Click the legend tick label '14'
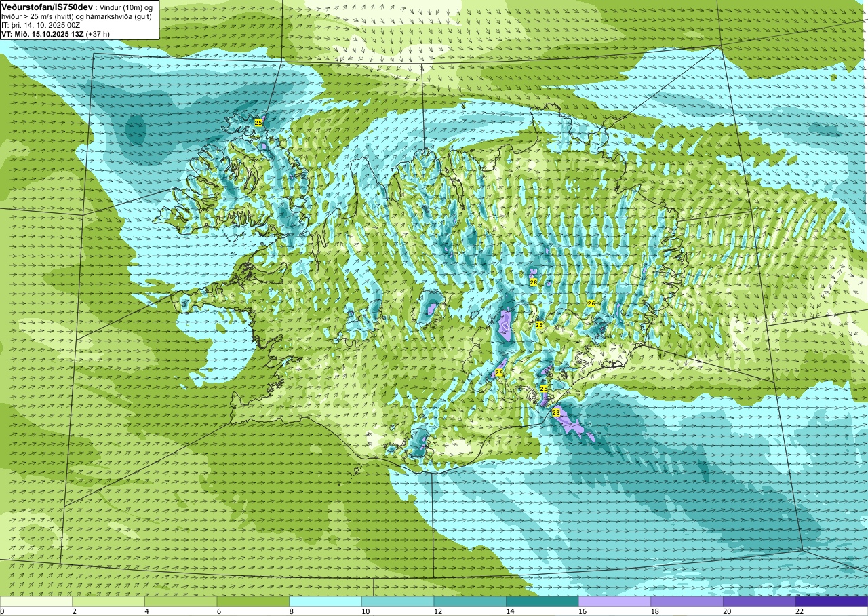 point(510,611)
